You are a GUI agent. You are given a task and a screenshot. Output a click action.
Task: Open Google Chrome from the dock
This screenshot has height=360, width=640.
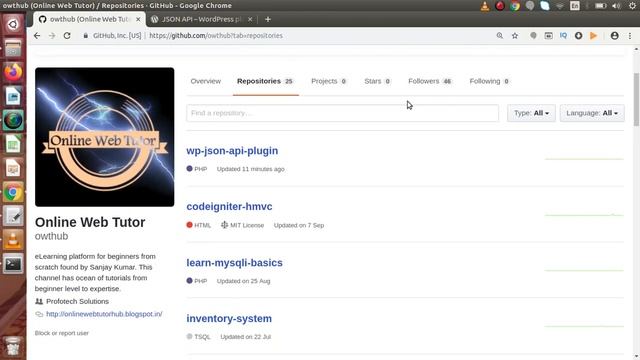13,192
